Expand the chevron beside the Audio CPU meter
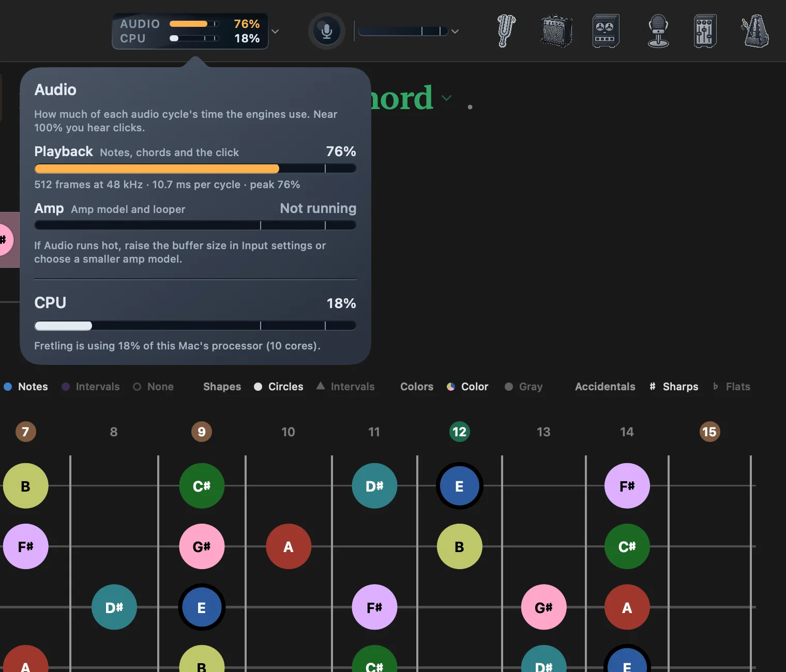786x672 pixels. (275, 32)
